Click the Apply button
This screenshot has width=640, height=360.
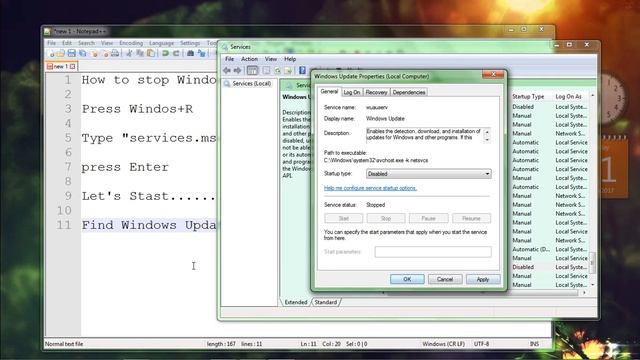click(x=483, y=279)
